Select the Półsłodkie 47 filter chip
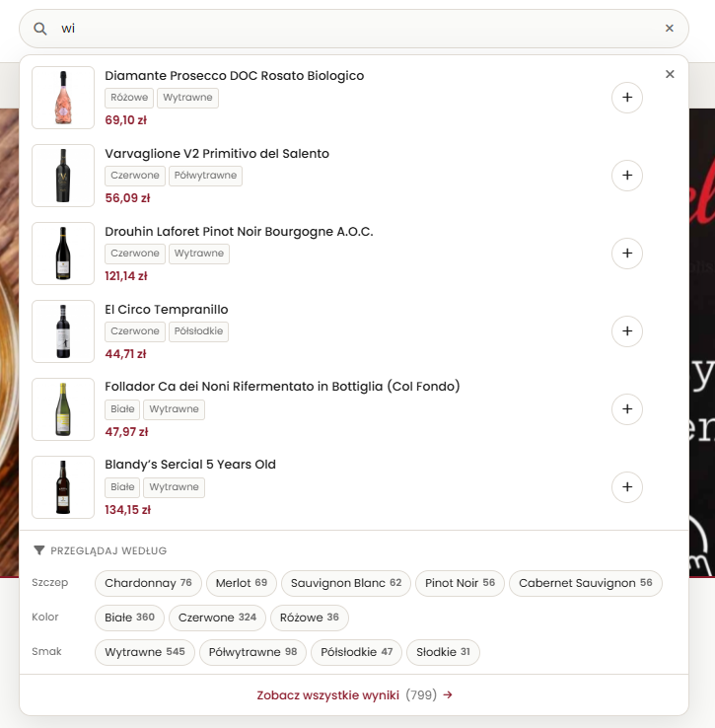Image resolution: width=715 pixels, height=728 pixels. click(x=357, y=652)
